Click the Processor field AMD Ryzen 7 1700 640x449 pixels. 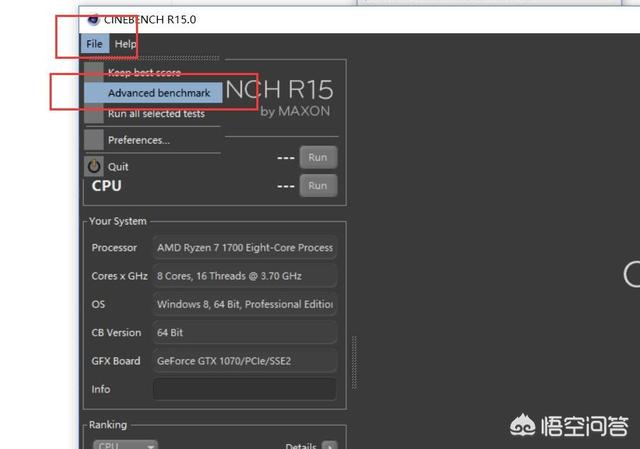[245, 248]
